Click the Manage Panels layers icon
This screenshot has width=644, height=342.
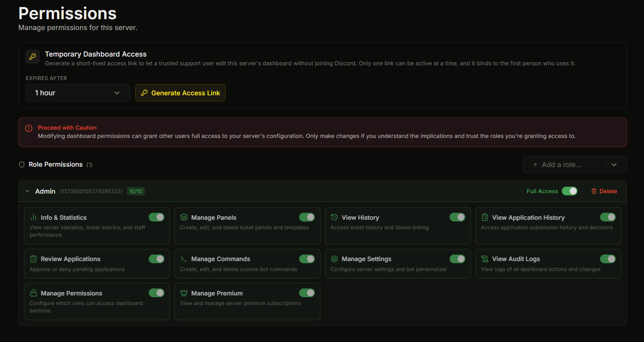[184, 217]
